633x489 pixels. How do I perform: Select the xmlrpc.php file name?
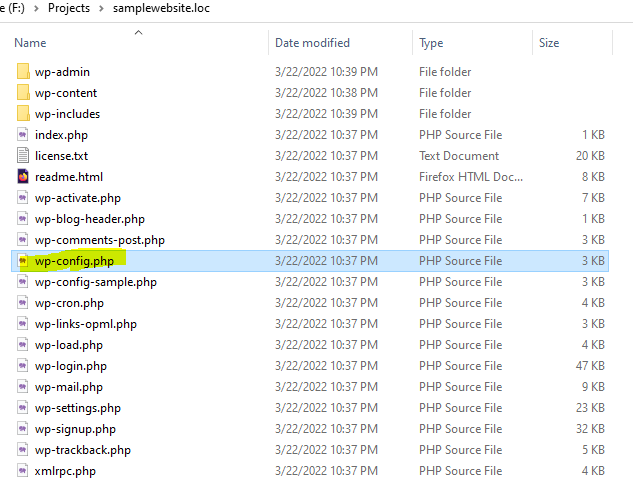(65, 471)
